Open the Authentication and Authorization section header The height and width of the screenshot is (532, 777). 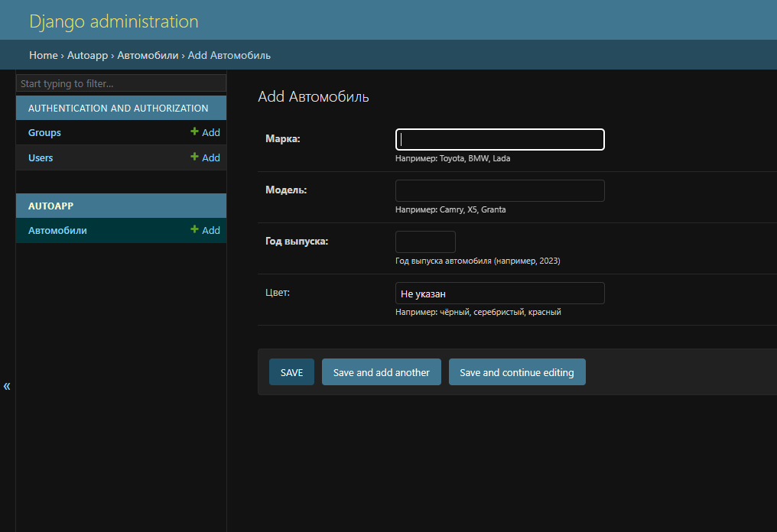click(118, 109)
